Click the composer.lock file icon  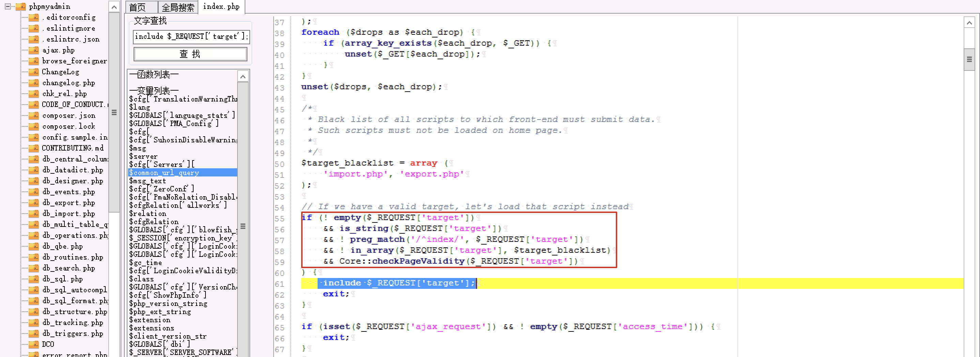[x=34, y=126]
